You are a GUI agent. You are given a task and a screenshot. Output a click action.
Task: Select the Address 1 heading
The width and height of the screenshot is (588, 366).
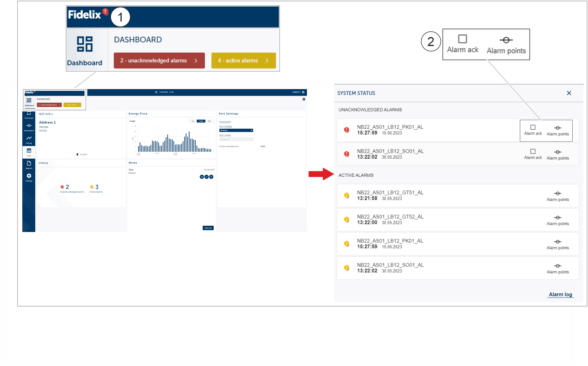coord(47,122)
